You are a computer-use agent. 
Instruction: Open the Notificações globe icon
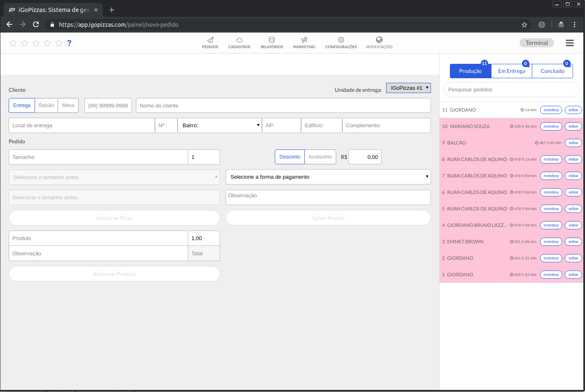(x=379, y=40)
